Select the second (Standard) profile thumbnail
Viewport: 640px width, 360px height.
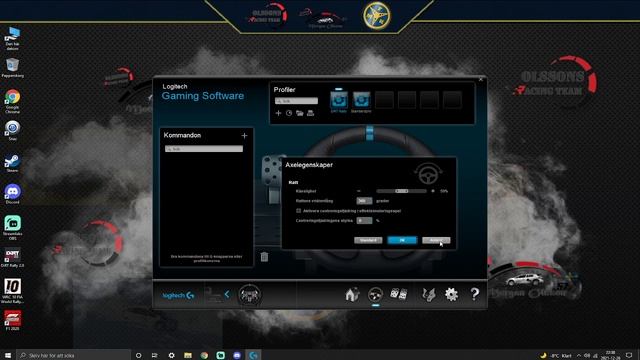point(361,100)
